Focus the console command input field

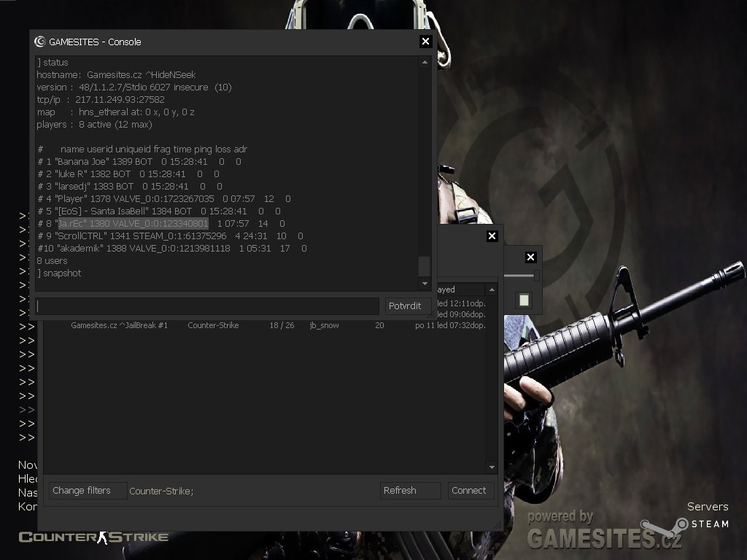coord(208,306)
